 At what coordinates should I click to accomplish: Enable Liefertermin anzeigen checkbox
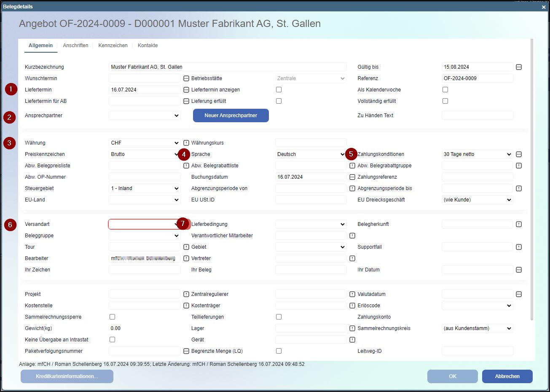pos(279,90)
